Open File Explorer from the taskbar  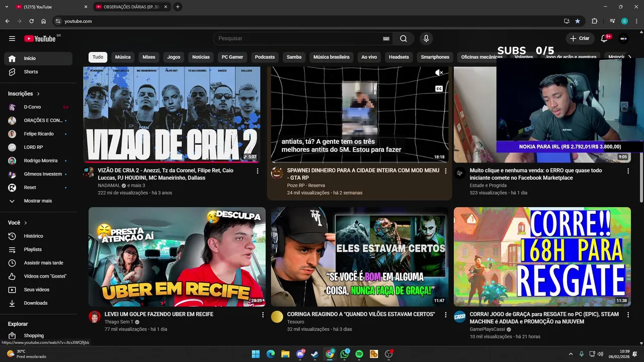[285, 354]
